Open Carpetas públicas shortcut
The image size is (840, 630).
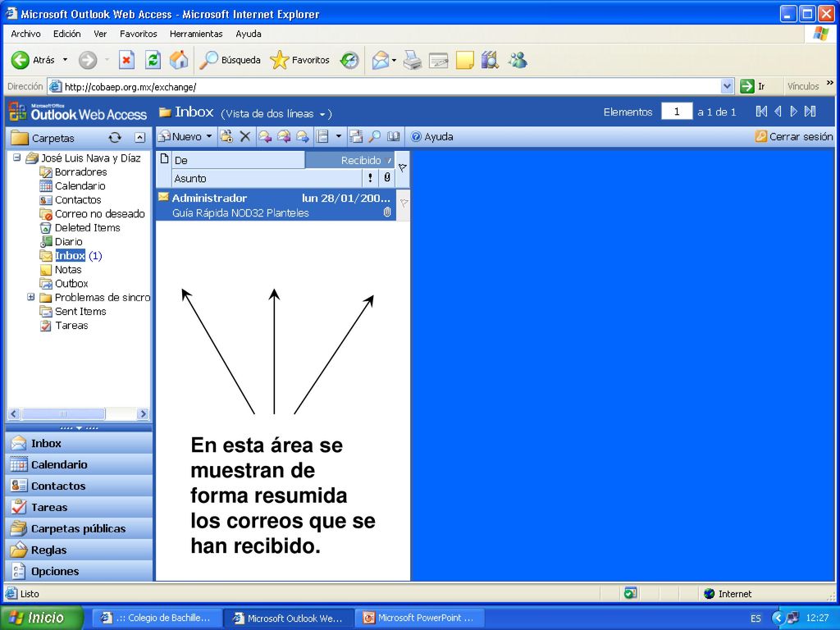click(x=79, y=528)
